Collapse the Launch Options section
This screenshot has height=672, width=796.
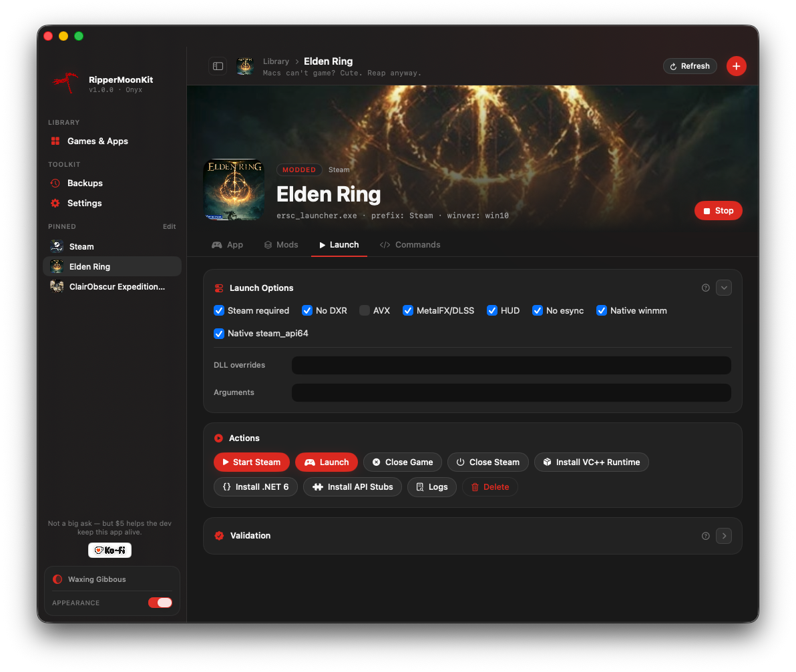point(724,288)
